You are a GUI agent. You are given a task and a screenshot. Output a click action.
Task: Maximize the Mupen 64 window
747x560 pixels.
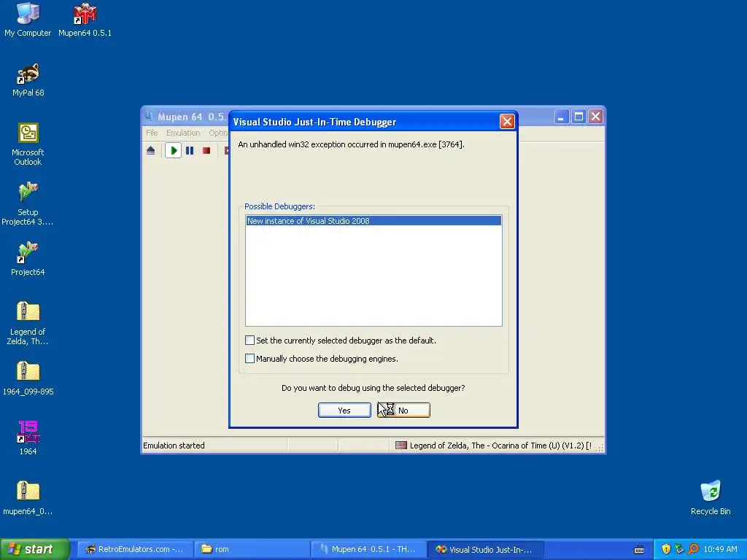pos(578,117)
